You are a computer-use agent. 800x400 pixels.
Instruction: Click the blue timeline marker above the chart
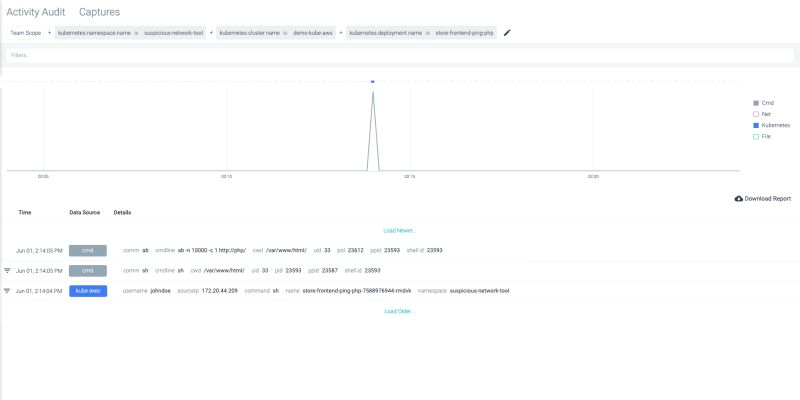[x=373, y=82]
